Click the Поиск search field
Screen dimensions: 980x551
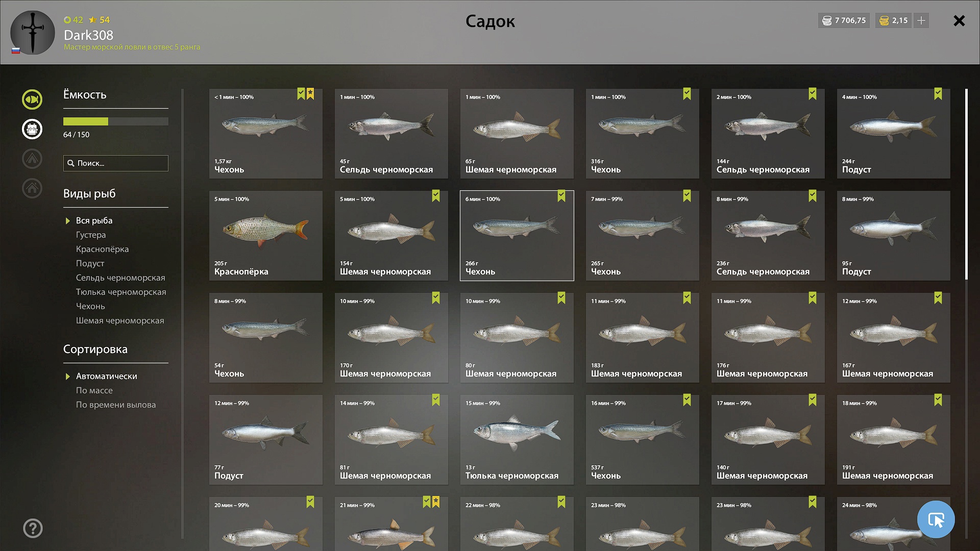116,163
